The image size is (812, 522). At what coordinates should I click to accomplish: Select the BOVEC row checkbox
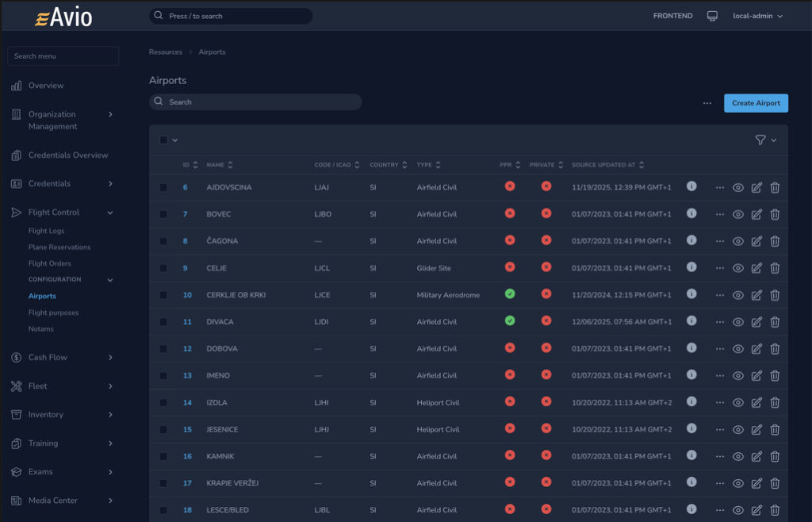point(163,214)
